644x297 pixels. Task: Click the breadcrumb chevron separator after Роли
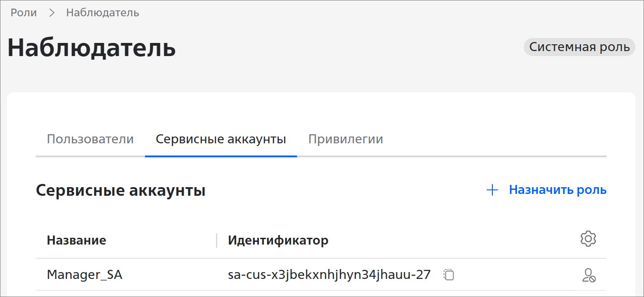(52, 13)
